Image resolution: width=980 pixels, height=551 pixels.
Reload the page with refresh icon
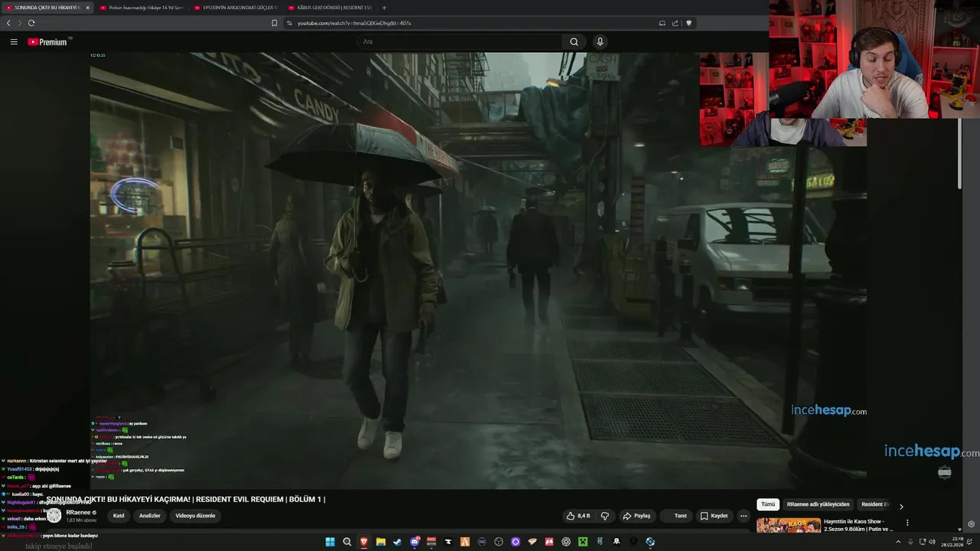coord(31,23)
